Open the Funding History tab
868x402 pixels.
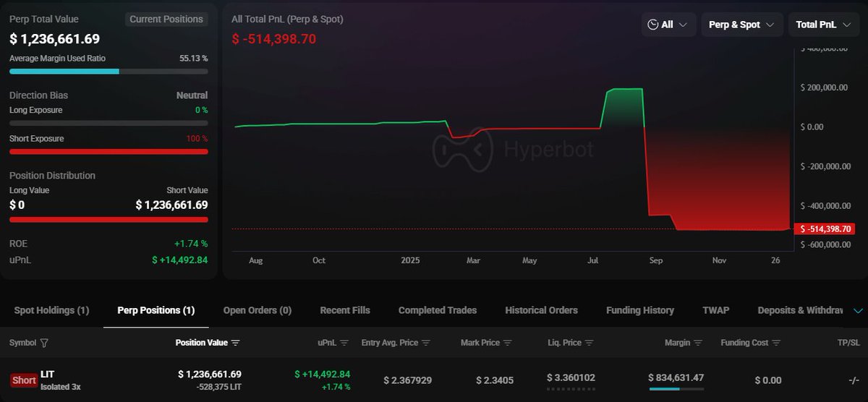639,310
